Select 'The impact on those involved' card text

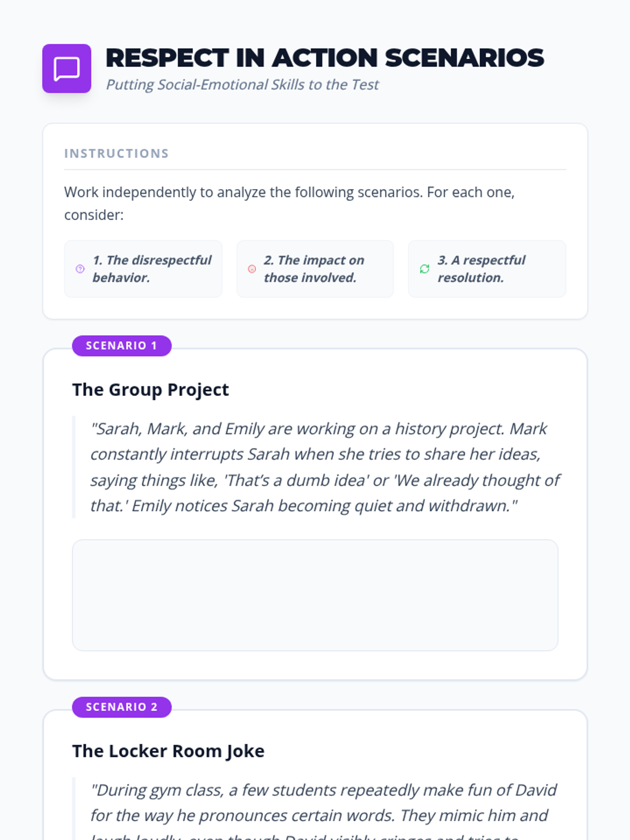coord(314,269)
